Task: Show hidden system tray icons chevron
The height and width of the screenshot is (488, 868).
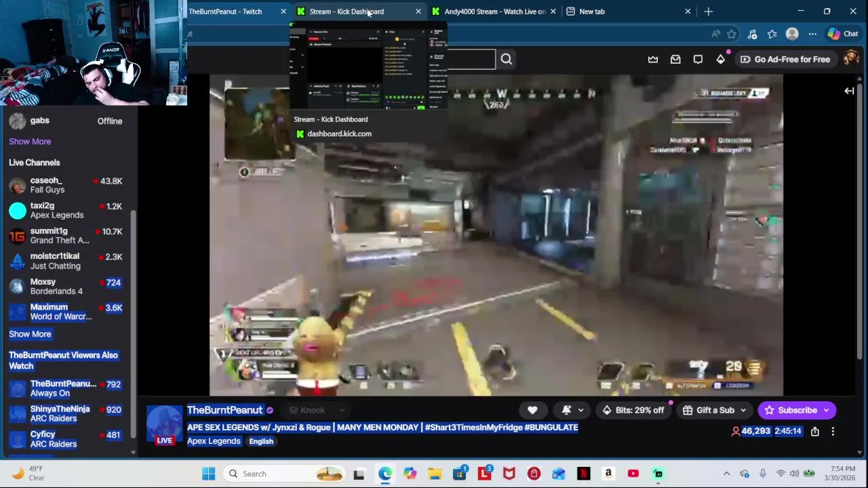Action: click(x=726, y=474)
